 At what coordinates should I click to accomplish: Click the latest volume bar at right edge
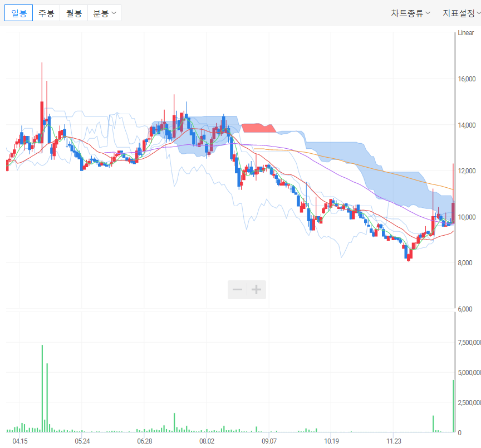453,406
